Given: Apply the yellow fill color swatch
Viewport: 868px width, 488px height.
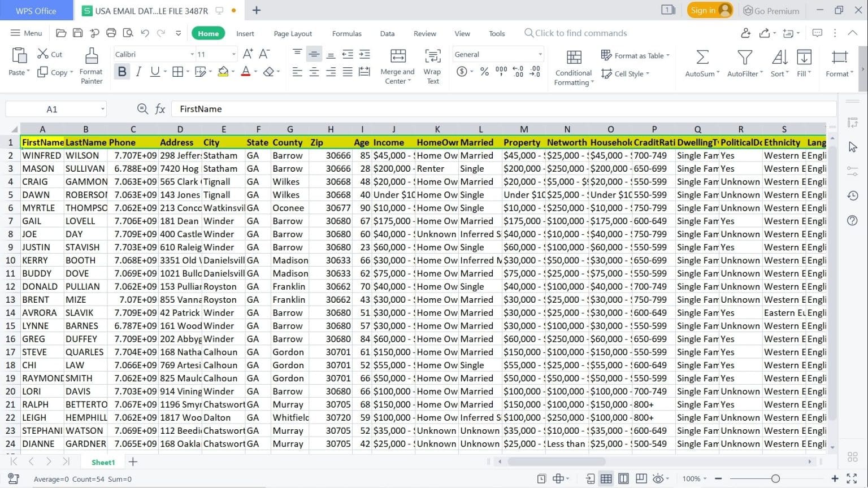Looking at the screenshot, I should pos(223,72).
